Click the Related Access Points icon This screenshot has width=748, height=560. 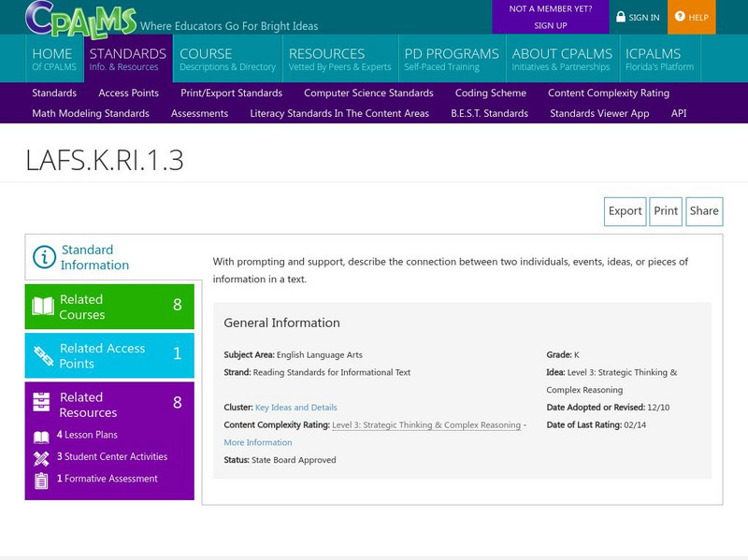43,355
